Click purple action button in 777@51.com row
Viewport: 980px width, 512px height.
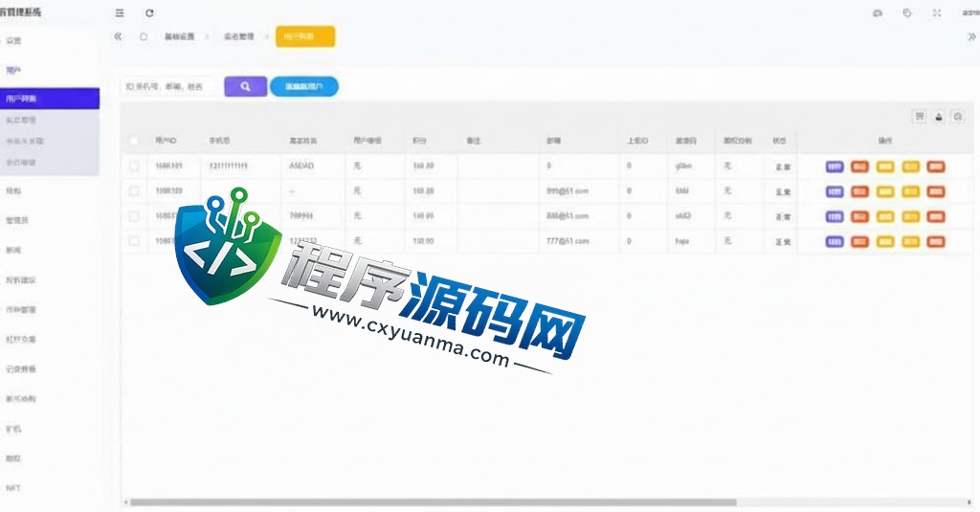click(x=835, y=241)
